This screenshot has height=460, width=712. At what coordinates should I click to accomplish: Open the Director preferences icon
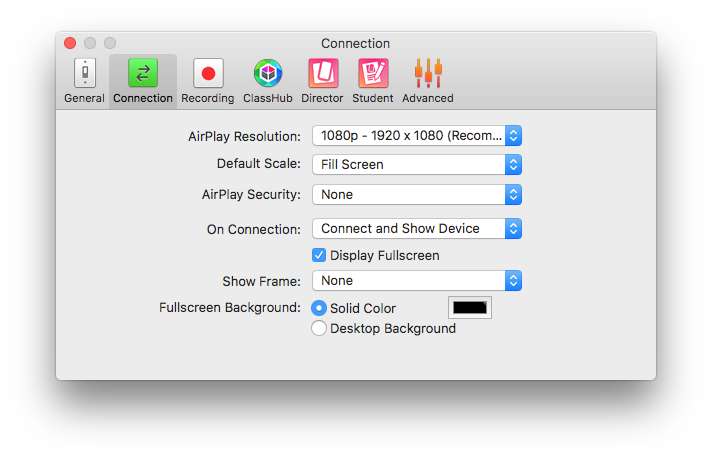pyautogui.click(x=322, y=73)
